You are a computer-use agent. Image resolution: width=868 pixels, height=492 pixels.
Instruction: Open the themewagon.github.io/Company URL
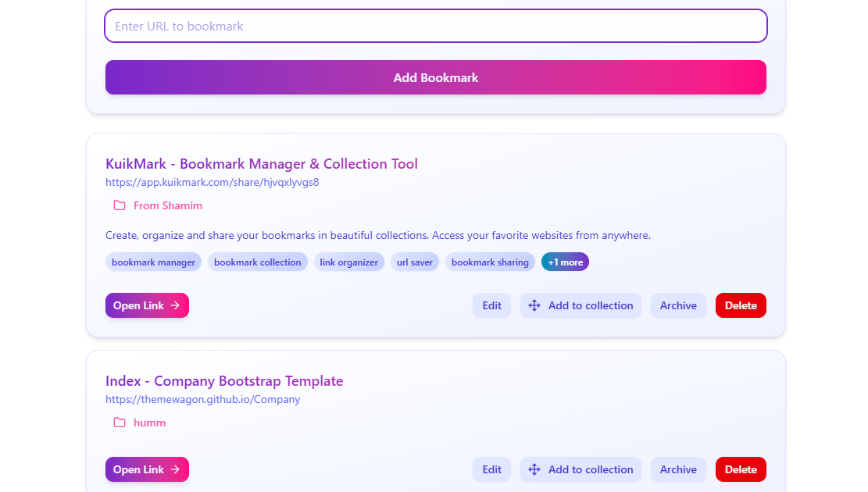click(x=202, y=400)
